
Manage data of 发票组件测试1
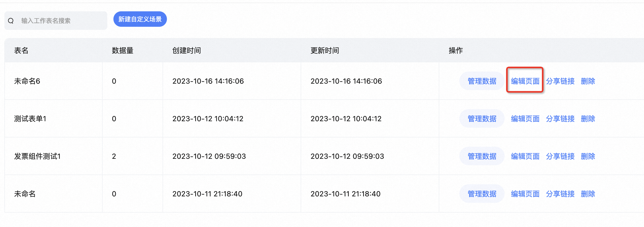(482, 156)
